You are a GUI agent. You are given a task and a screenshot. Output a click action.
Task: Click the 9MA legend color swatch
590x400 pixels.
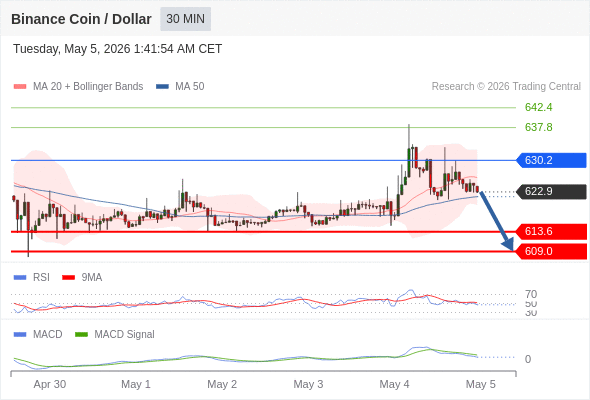point(68,278)
